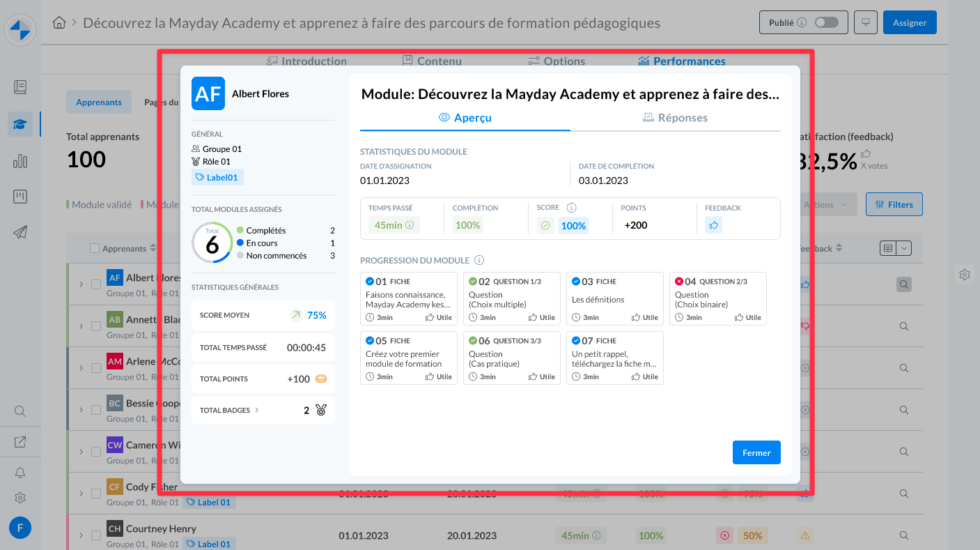Open the table view dropdown arrow
The width and height of the screenshot is (980, 550).
(x=903, y=248)
